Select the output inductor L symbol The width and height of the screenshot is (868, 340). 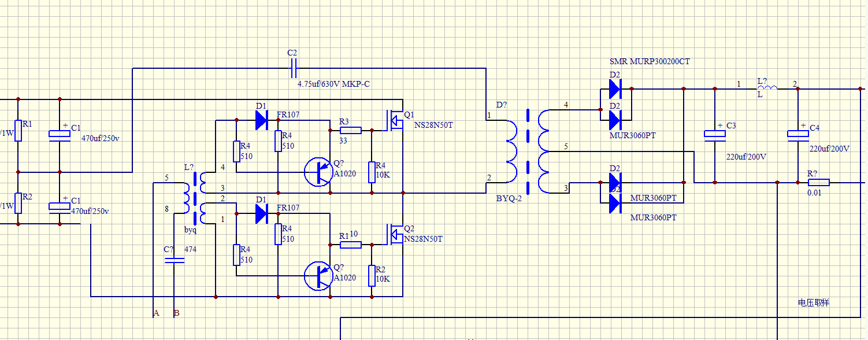pyautogui.click(x=767, y=88)
